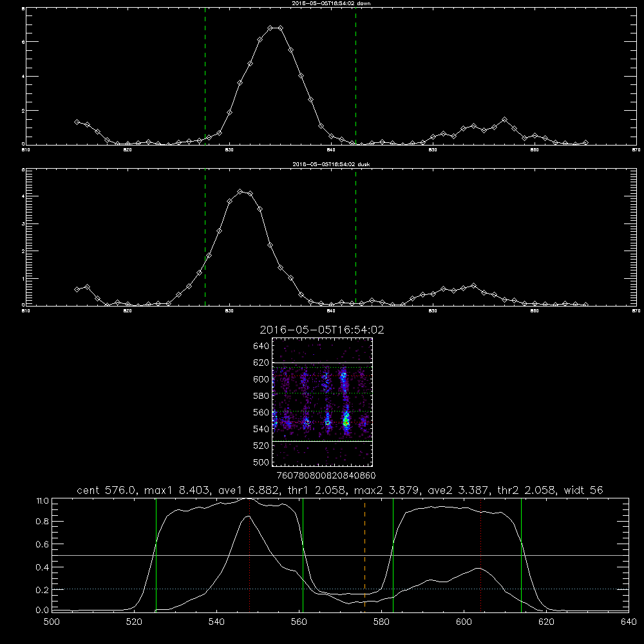Click y-axis label 6 on dawn plot
644x644 pixels.
tap(23, 42)
